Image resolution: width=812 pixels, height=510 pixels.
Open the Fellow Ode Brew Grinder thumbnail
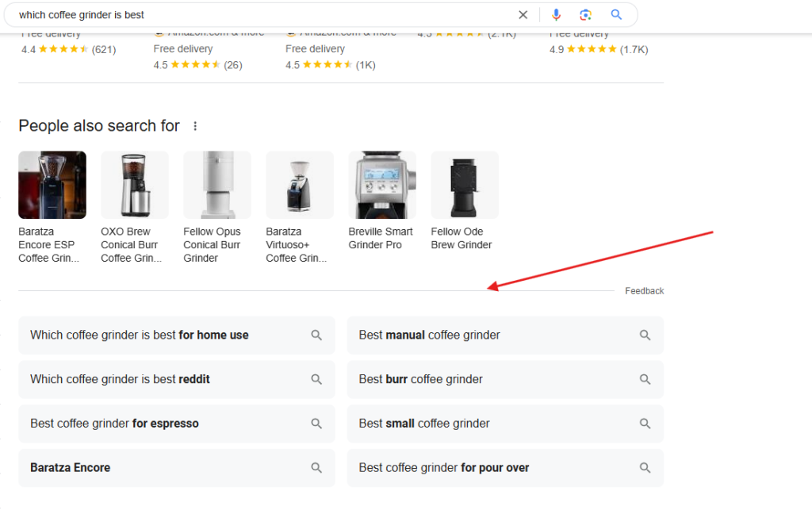click(x=465, y=185)
